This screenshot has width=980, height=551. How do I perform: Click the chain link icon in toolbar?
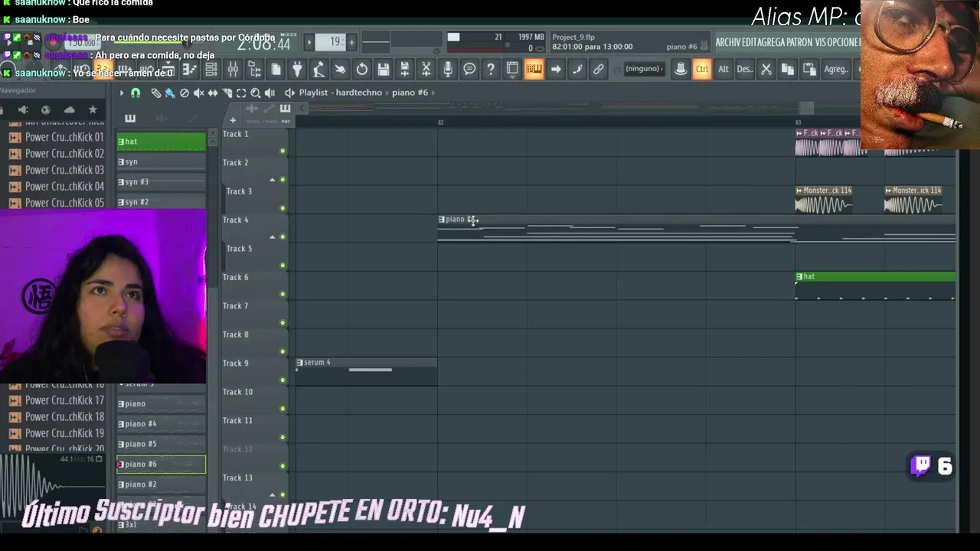tap(599, 70)
